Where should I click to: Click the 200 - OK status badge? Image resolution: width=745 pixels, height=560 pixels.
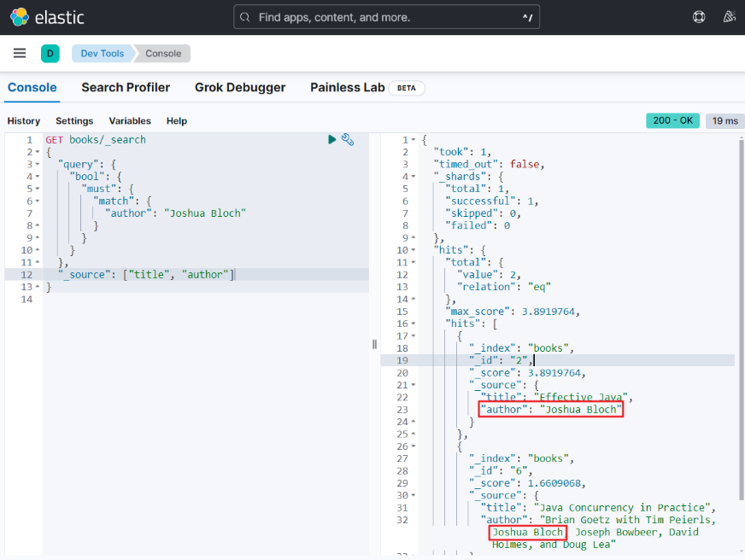tap(672, 120)
